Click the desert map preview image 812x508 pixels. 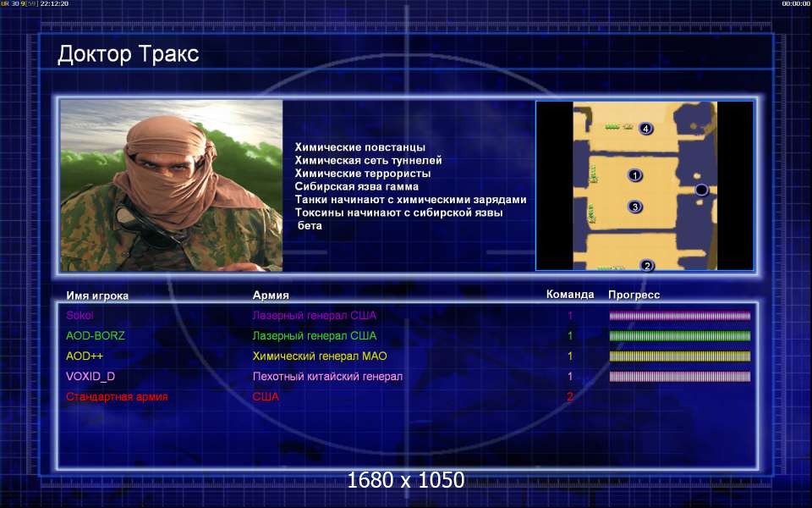645,185
